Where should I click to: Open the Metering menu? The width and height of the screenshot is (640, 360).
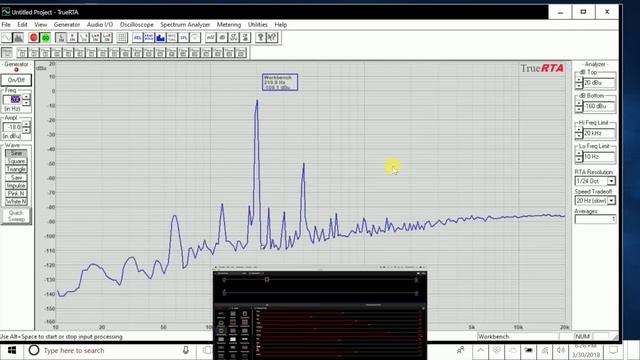point(229,24)
